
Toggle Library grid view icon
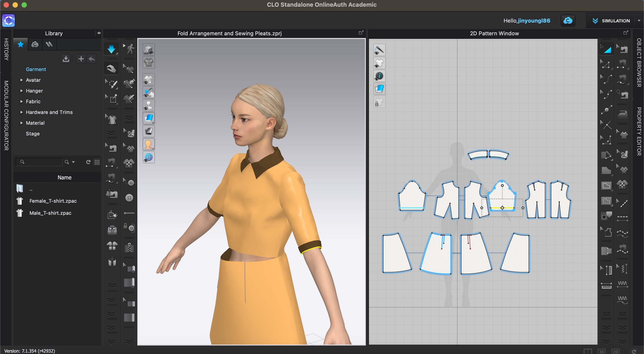click(x=97, y=162)
